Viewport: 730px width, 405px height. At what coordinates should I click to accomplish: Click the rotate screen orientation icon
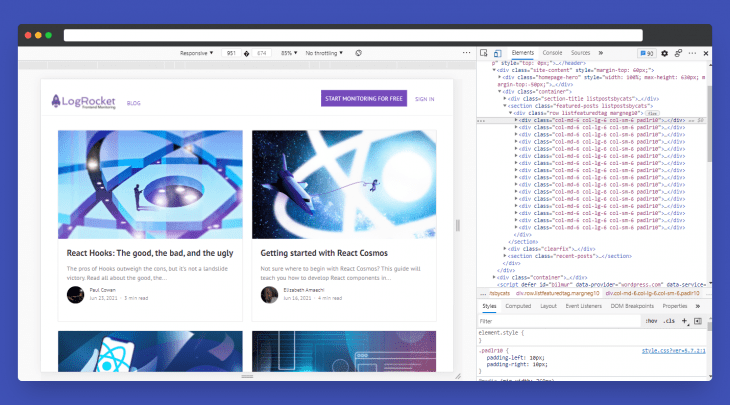pos(358,53)
